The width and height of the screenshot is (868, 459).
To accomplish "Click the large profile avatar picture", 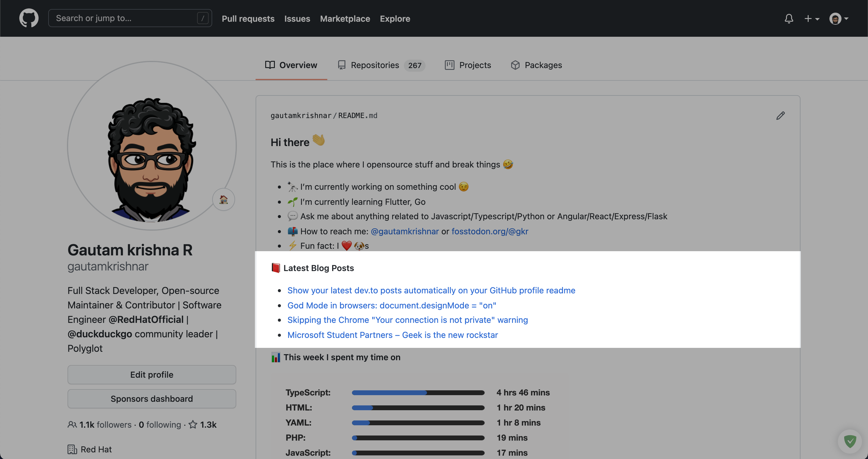I will 152,145.
